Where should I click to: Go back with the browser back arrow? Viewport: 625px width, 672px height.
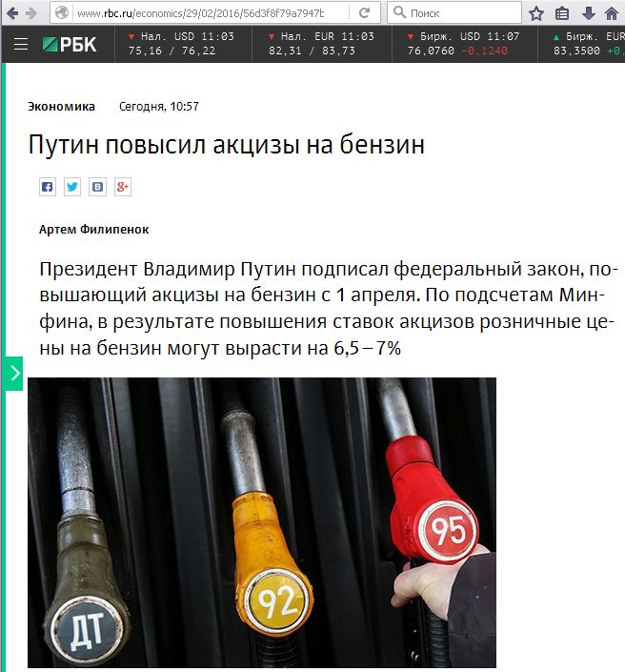pyautogui.click(x=12, y=13)
